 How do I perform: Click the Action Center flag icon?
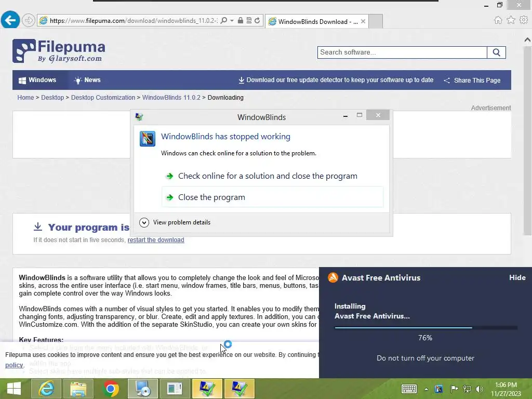(x=454, y=389)
